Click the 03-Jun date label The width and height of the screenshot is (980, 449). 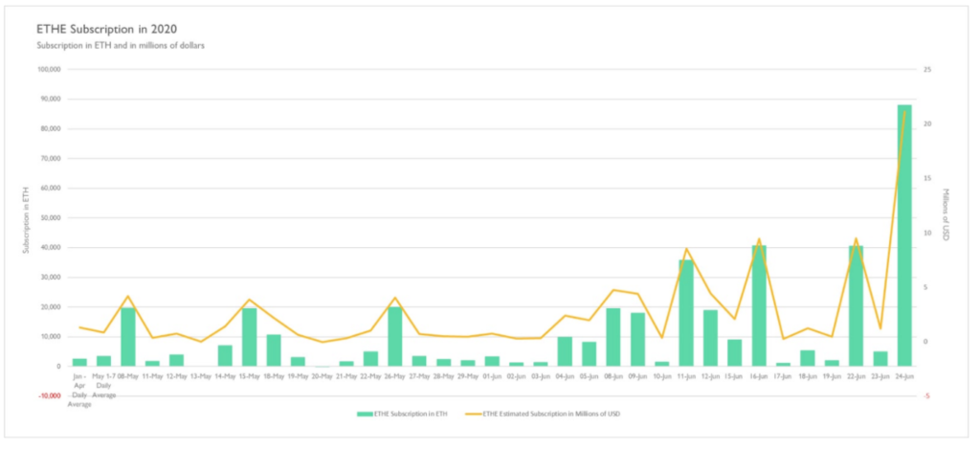541,376
